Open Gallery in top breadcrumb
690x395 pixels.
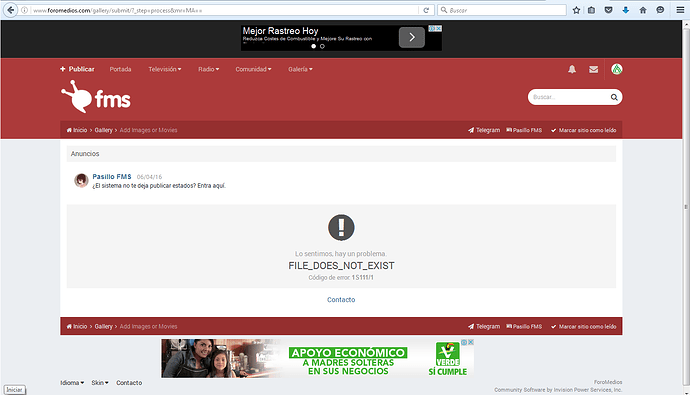click(x=103, y=130)
